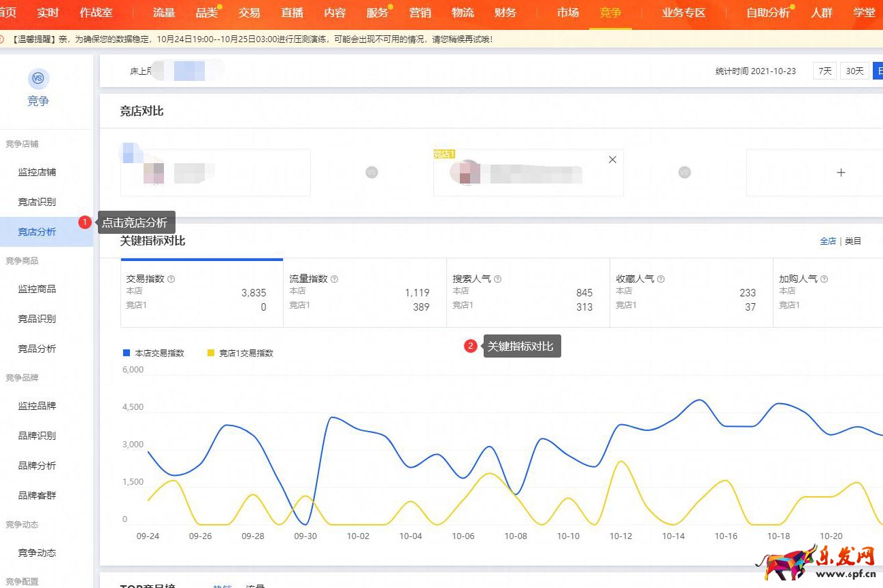The width and height of the screenshot is (883, 588).
Task: Click the plus icon to add a competitor store
Action: [x=841, y=173]
